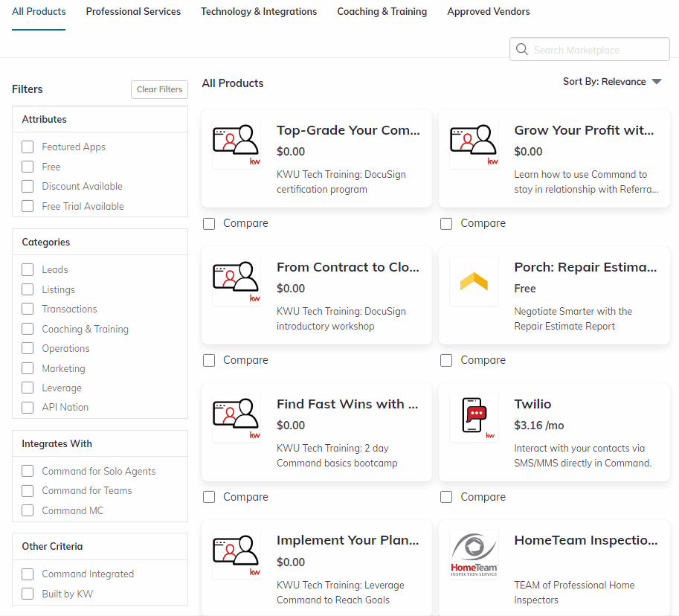Click the Attributes filter section header
The height and width of the screenshot is (616, 679).
pyautogui.click(x=100, y=119)
